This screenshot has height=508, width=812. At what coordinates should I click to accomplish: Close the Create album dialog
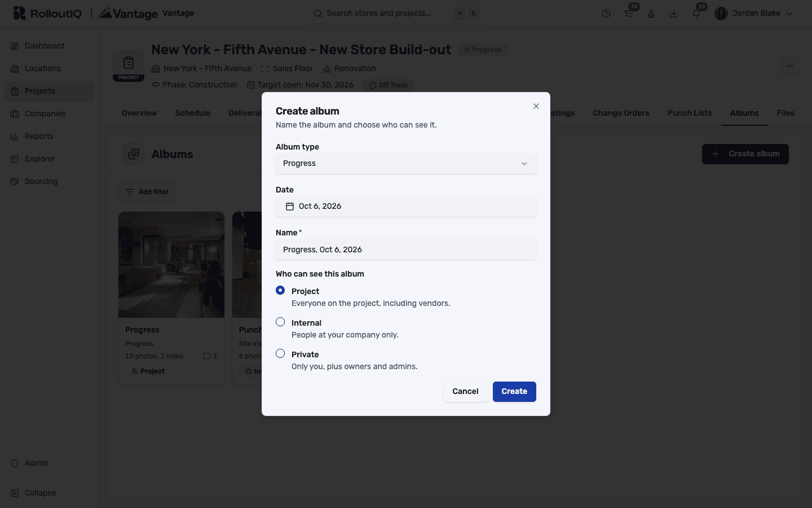[536, 106]
